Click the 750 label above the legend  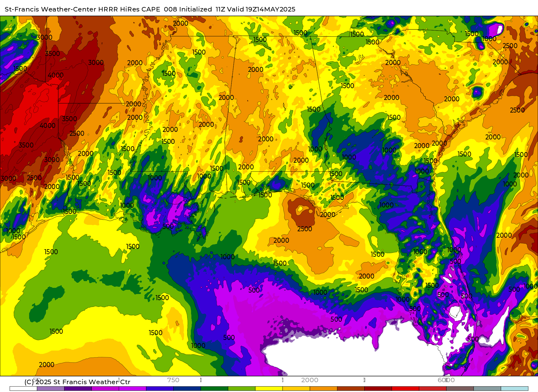pyautogui.click(x=173, y=380)
